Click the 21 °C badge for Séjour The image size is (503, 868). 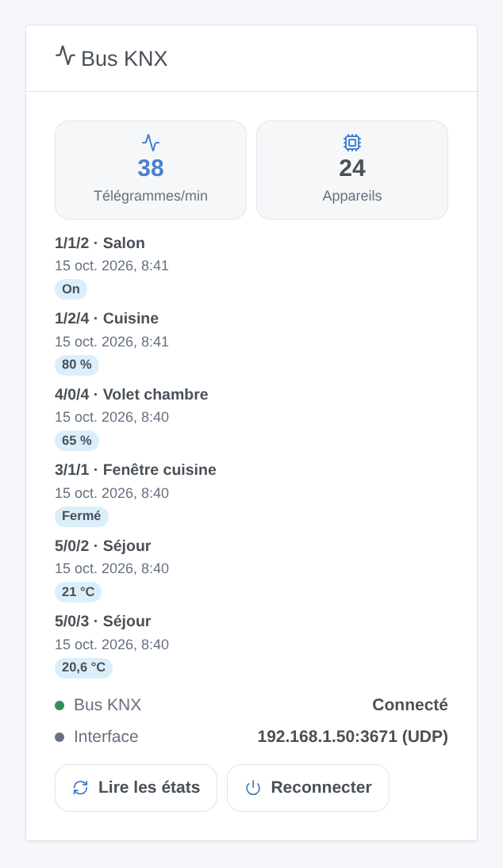(x=78, y=592)
